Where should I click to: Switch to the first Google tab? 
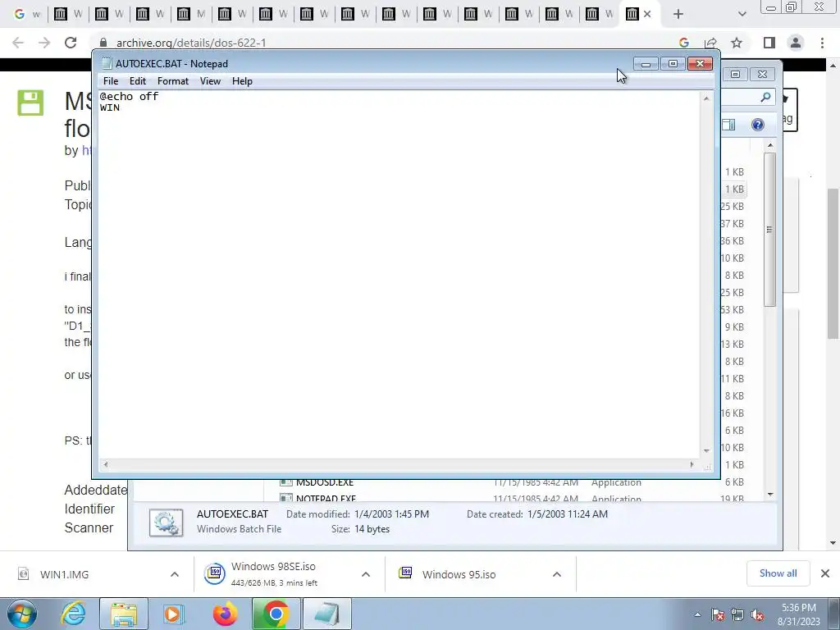[x=27, y=15]
